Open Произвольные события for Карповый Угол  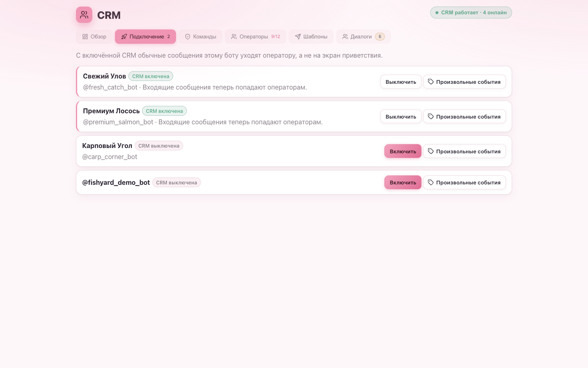pyautogui.click(x=465, y=151)
